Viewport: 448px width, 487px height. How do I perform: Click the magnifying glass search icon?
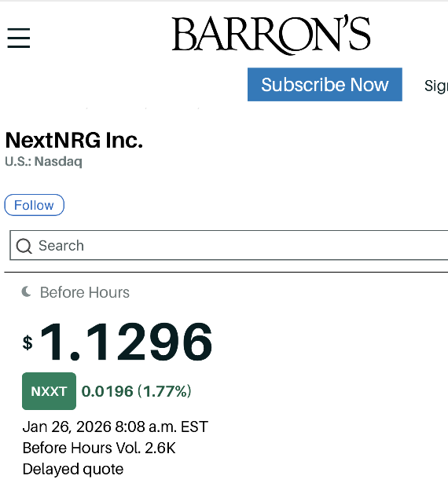click(24, 246)
